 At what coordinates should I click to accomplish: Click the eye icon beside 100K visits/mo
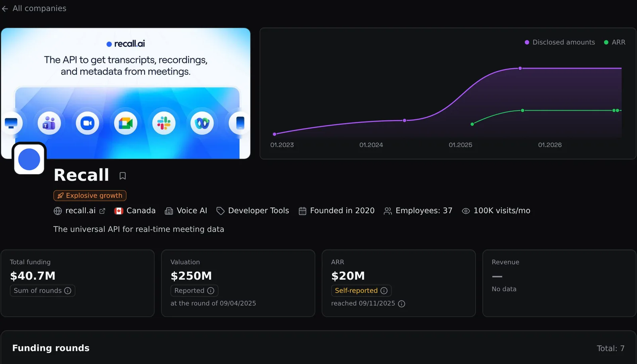pos(466,211)
